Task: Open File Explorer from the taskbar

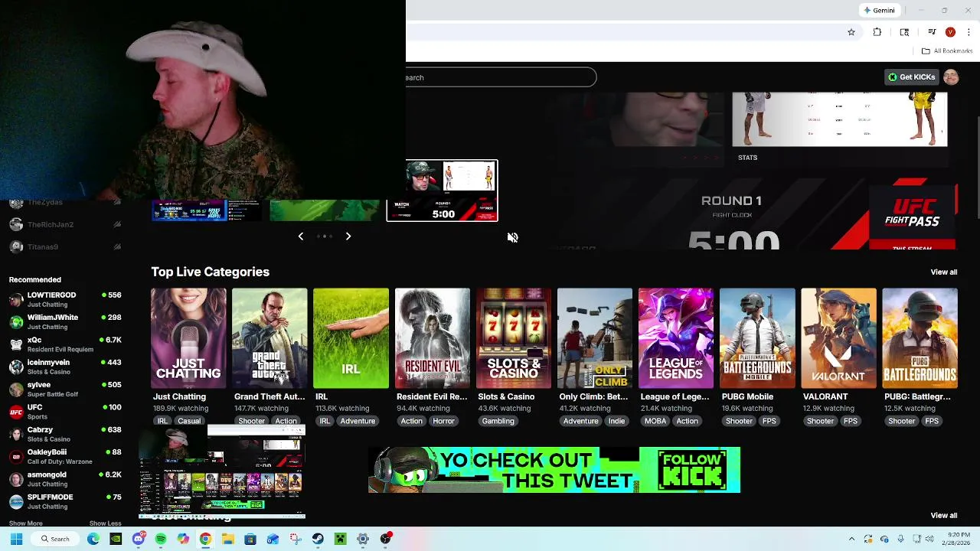Action: 228,540
